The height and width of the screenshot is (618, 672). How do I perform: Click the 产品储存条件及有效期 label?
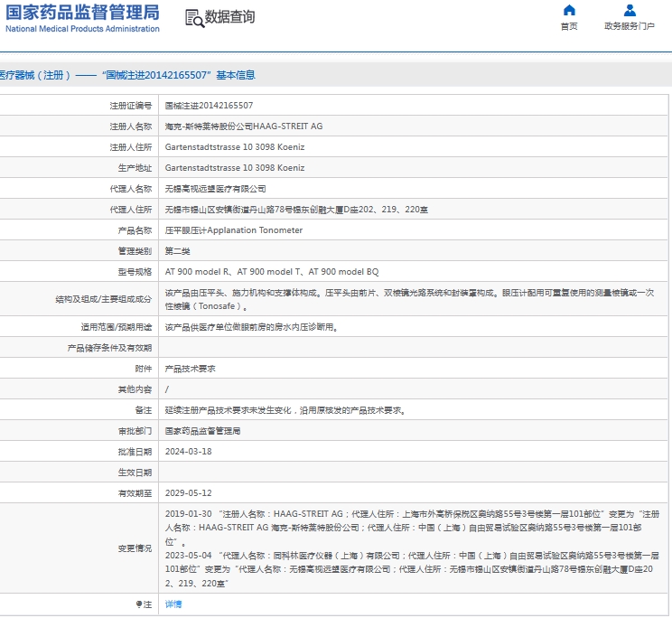tap(109, 348)
